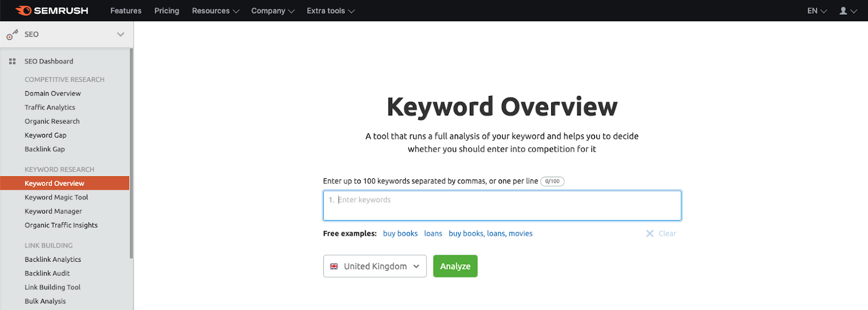Use the 'buy books, loans, movies' example

click(x=490, y=234)
